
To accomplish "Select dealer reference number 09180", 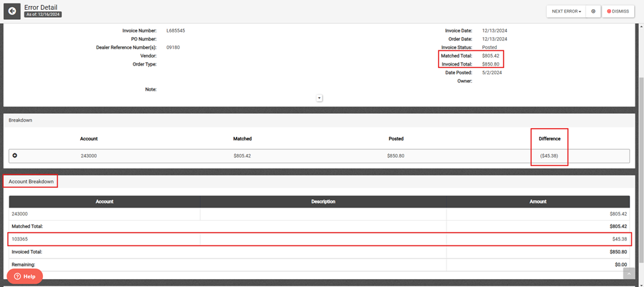I will pos(173,48).
